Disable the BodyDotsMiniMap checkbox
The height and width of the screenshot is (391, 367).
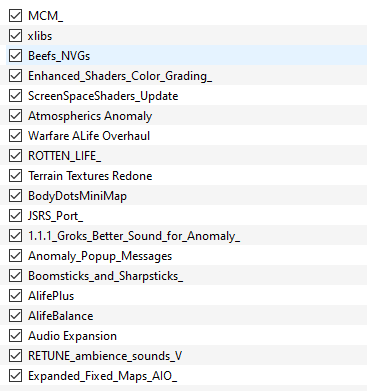[x=15, y=196]
